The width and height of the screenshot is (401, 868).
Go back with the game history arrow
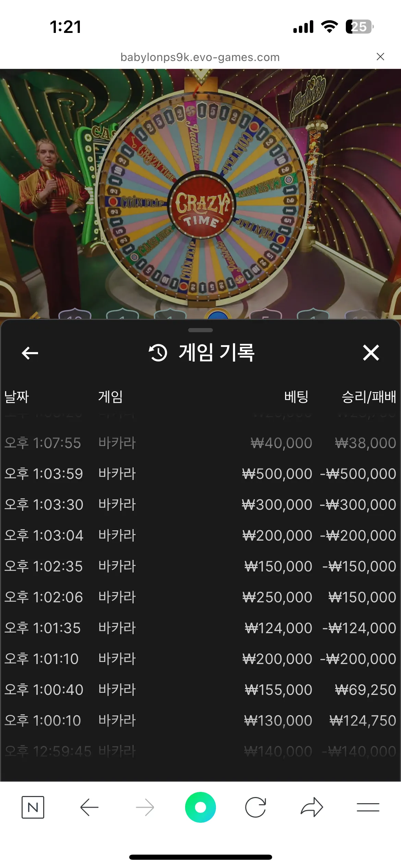(30, 353)
